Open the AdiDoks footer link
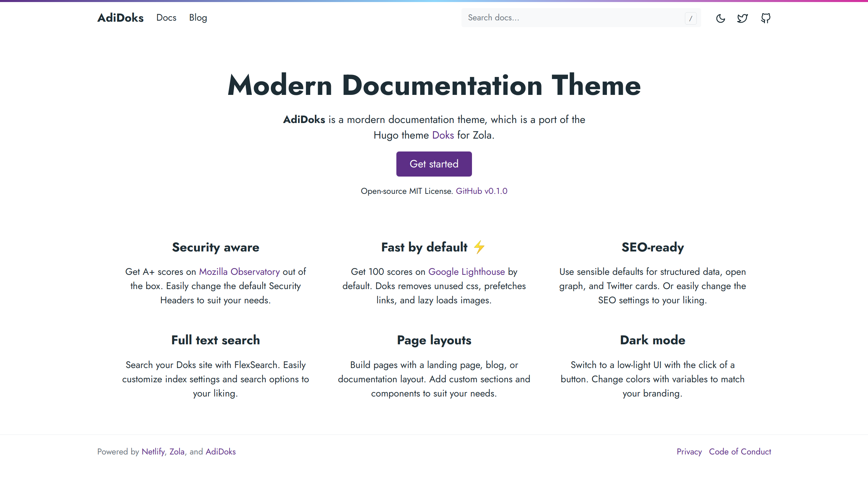 [x=220, y=451]
